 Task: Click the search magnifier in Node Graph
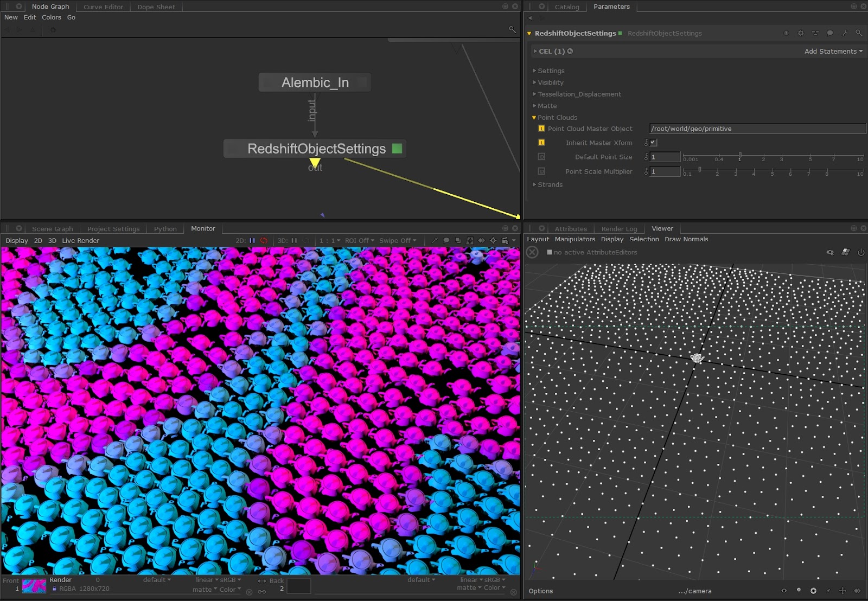512,29
